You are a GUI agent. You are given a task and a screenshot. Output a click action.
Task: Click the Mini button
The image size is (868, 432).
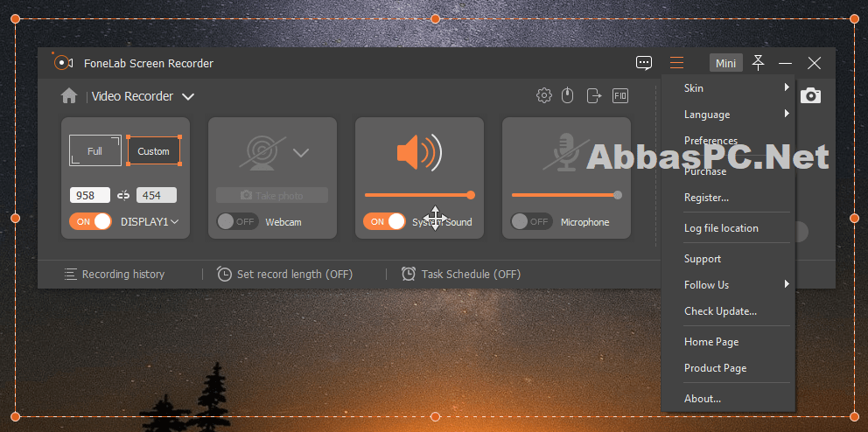[725, 63]
